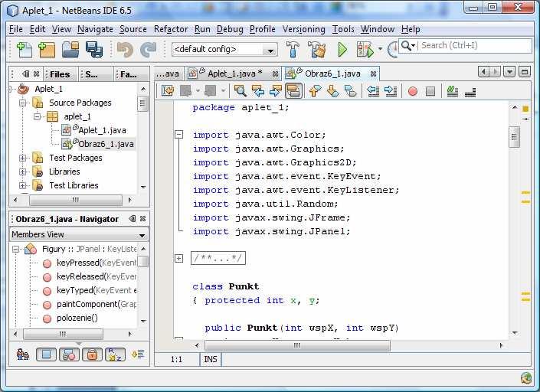Image resolution: width=540 pixels, height=392 pixels.
Task: Open the default config dropdown
Action: click(270, 51)
